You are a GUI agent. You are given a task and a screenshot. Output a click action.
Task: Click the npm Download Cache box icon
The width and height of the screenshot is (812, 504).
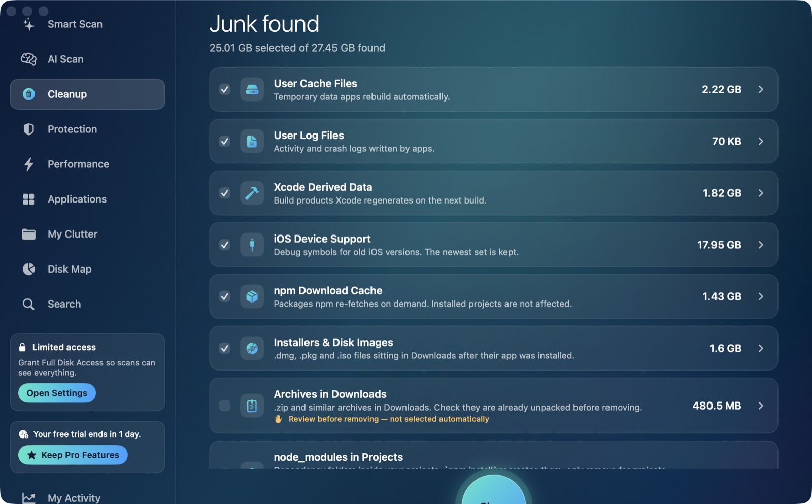click(x=252, y=297)
